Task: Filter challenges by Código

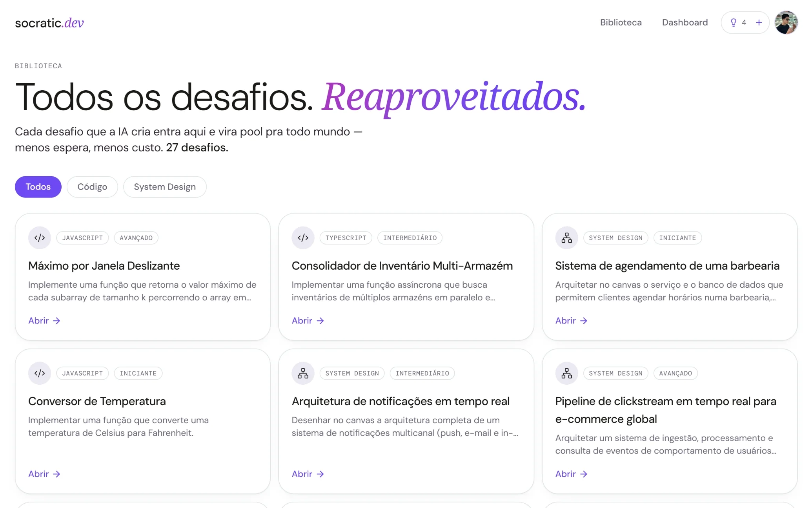Action: point(92,187)
